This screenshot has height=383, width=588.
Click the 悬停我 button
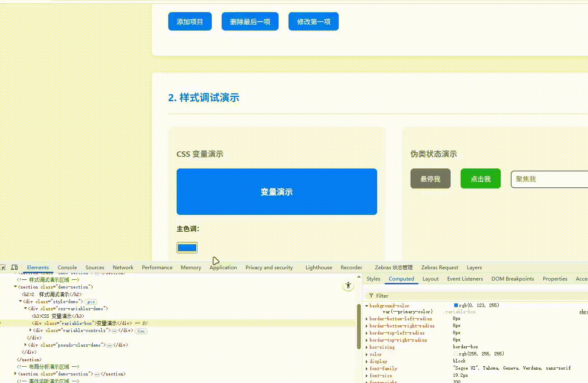coord(430,179)
